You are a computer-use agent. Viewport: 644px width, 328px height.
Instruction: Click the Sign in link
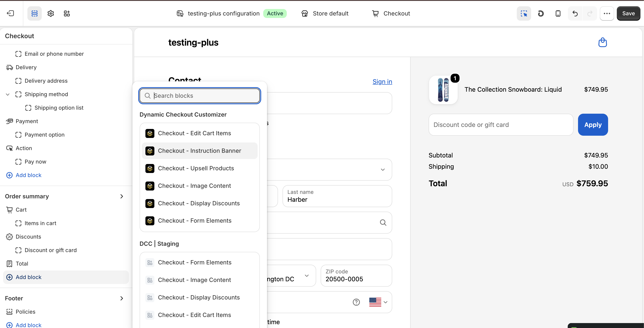(382, 82)
